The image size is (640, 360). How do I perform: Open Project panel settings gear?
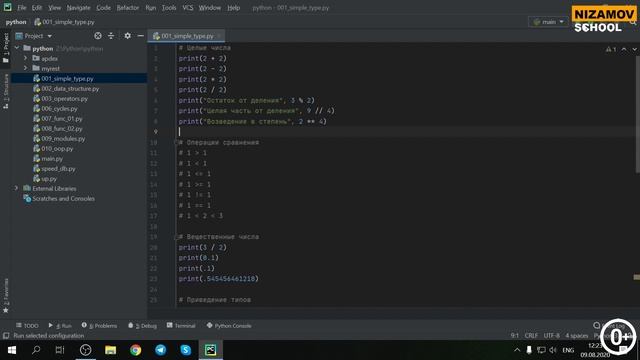coord(128,36)
